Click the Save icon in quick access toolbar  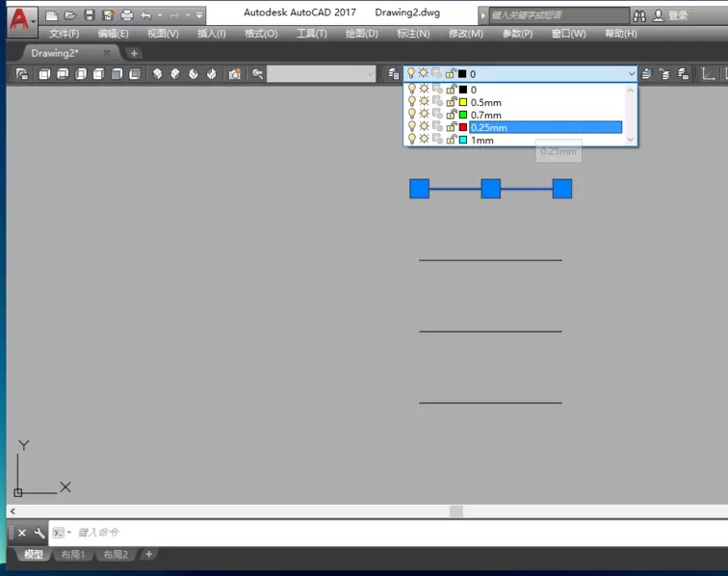click(90, 15)
